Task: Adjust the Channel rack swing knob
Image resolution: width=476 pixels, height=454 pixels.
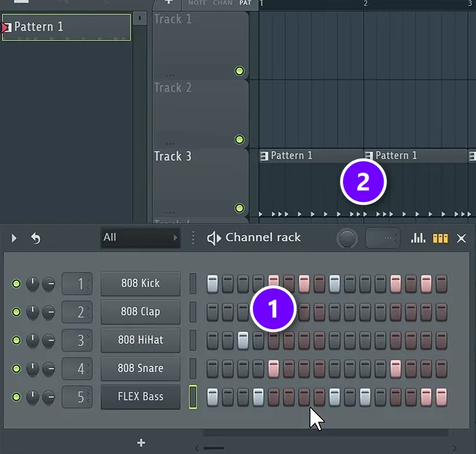Action: pos(347,238)
